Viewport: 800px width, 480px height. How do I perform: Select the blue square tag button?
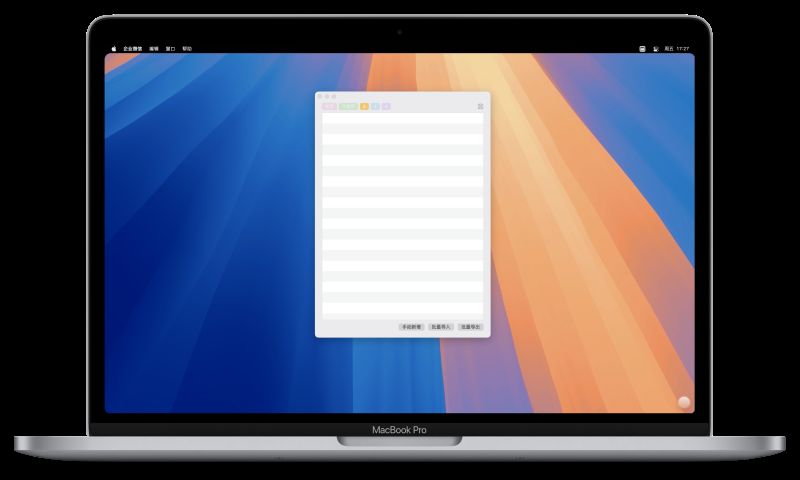pyautogui.click(x=376, y=106)
